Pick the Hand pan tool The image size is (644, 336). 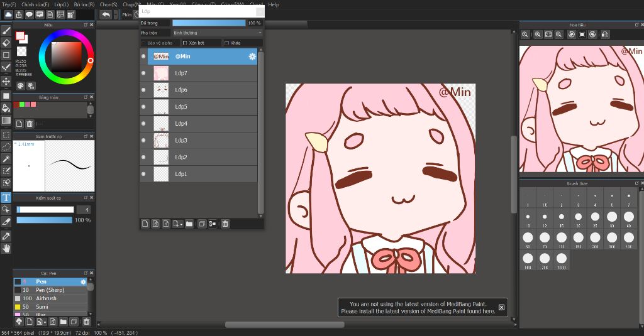(6, 248)
